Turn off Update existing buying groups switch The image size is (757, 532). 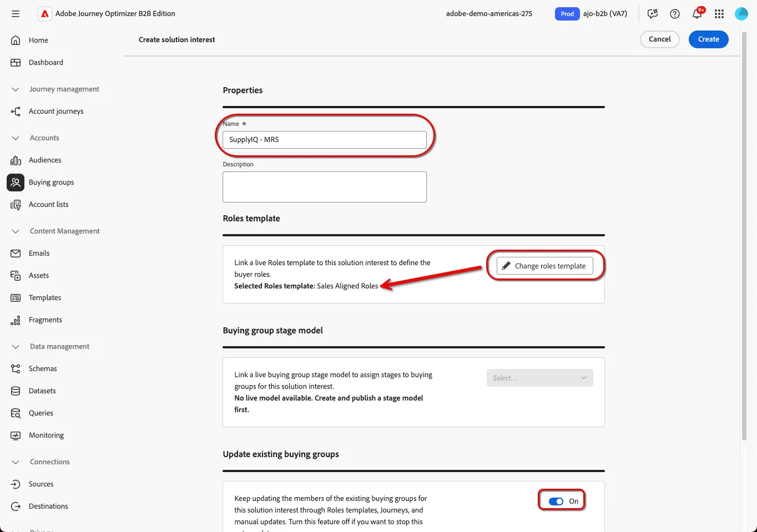(556, 501)
